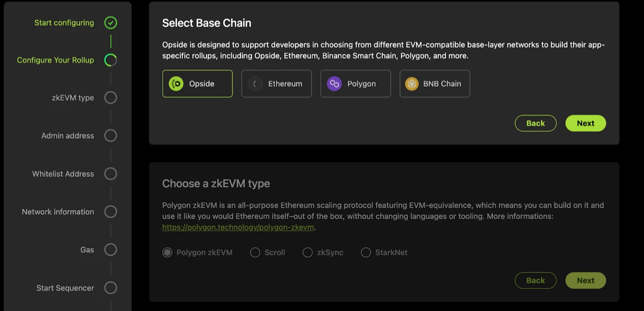The width and height of the screenshot is (644, 311).
Task: Click the Start Sequencer step circle
Action: (x=110, y=288)
